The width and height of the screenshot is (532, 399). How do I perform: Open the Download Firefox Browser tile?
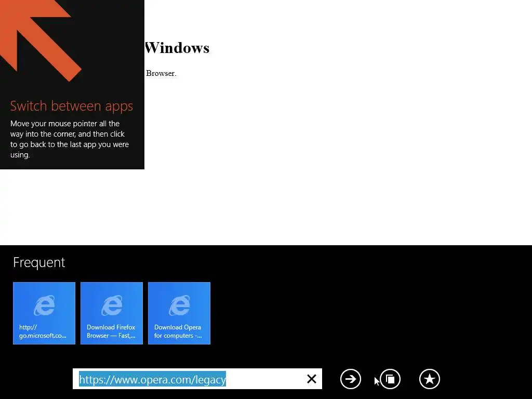pos(112,313)
